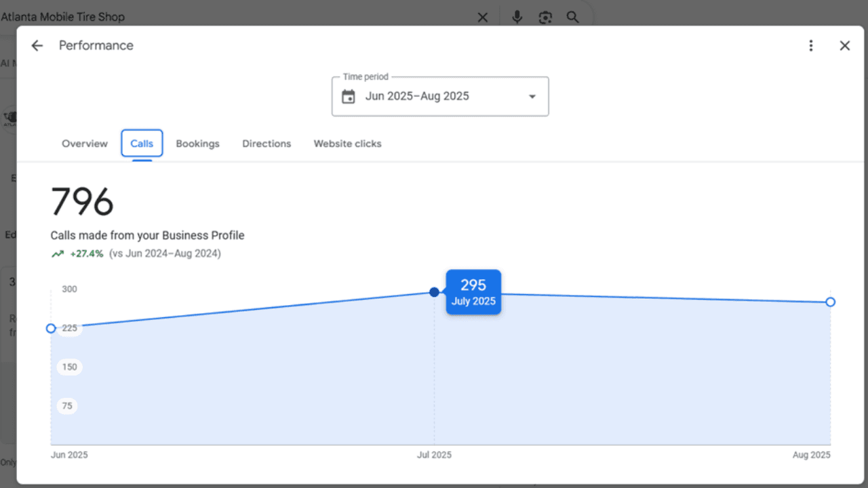The image size is (868, 488).
Task: Click the August 2025 endpoint marker
Action: (830, 302)
